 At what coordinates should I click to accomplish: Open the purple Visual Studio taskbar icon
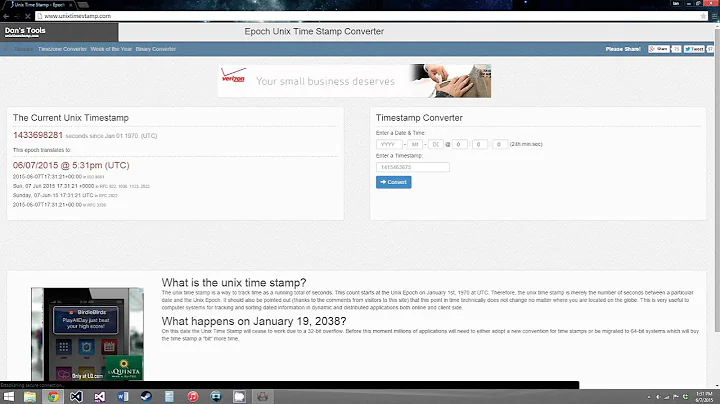pos(100,397)
